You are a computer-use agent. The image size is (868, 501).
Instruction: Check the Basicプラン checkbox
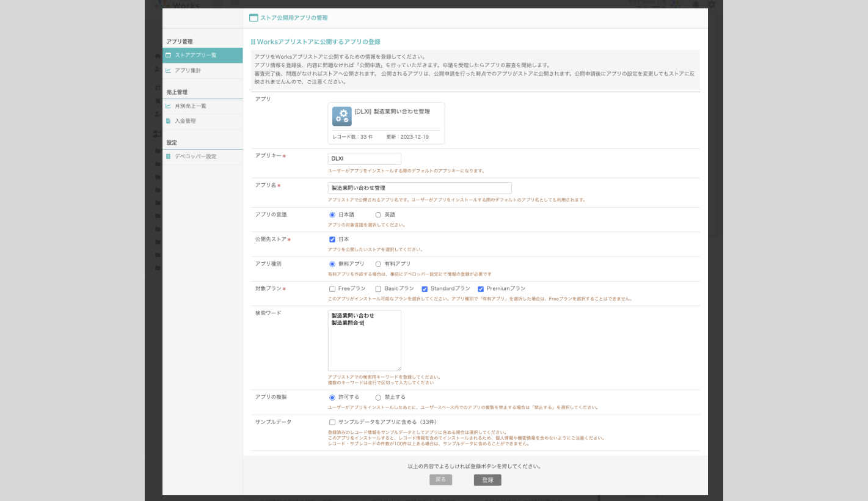click(x=378, y=289)
